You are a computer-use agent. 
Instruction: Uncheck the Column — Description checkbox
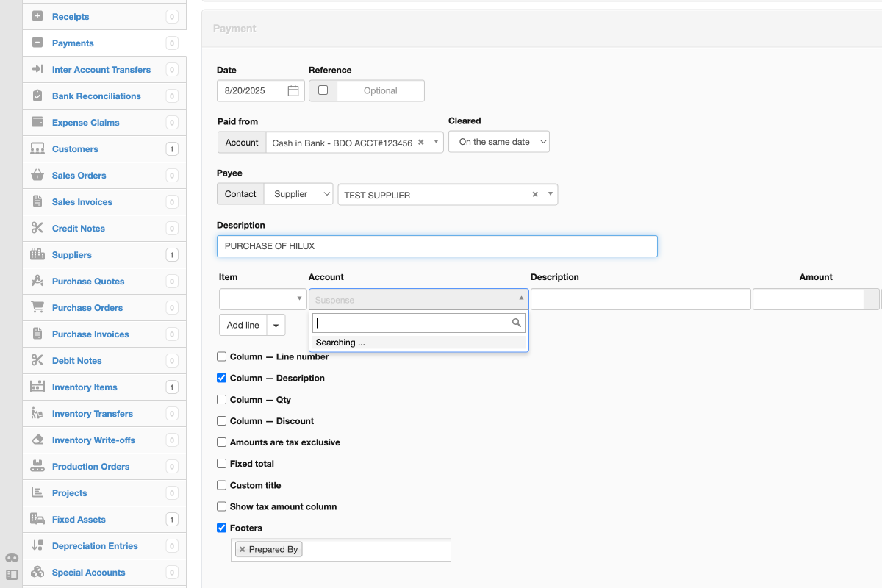click(x=221, y=378)
